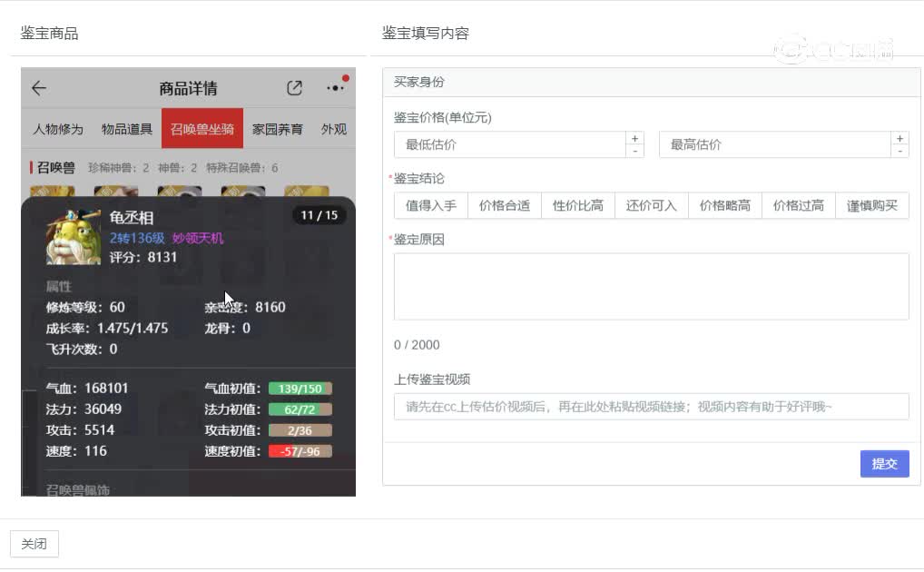
Task: Click the 修炼等级: 60 value
Action: point(85,307)
